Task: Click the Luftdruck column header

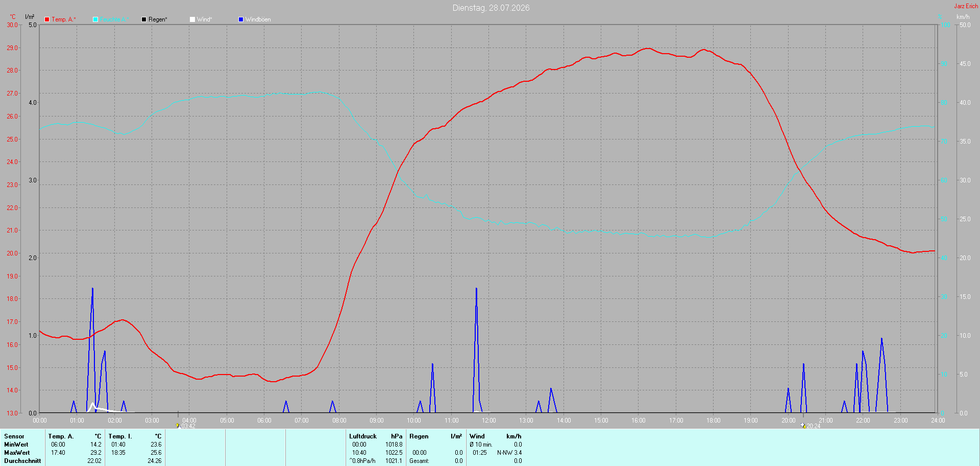Action: tap(363, 436)
